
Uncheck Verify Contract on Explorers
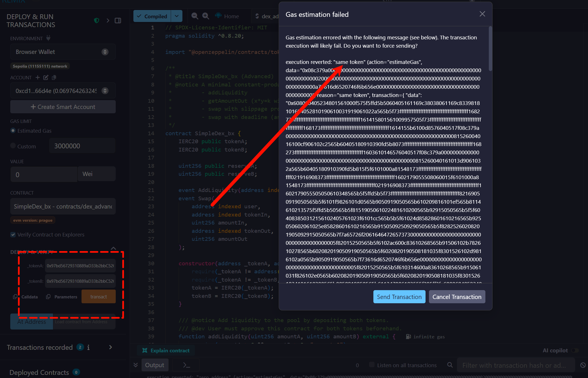pos(13,235)
